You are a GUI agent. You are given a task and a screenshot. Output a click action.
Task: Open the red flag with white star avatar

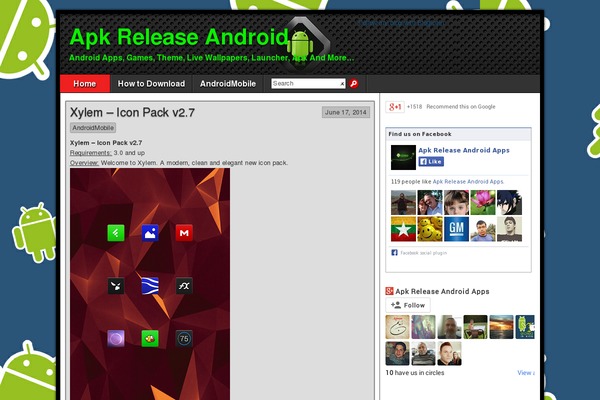(403, 229)
